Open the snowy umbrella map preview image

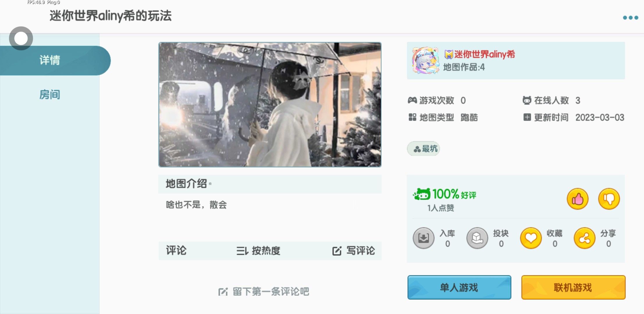click(270, 105)
